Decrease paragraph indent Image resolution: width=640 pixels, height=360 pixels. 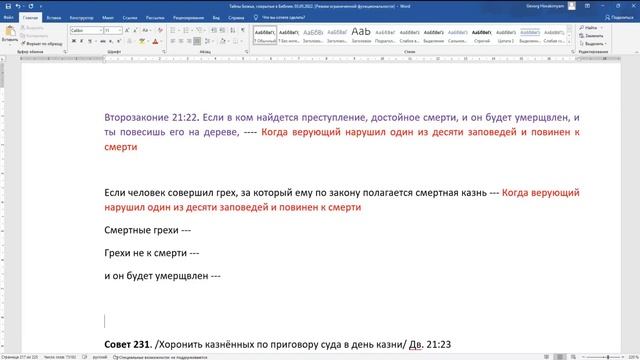[214, 31]
